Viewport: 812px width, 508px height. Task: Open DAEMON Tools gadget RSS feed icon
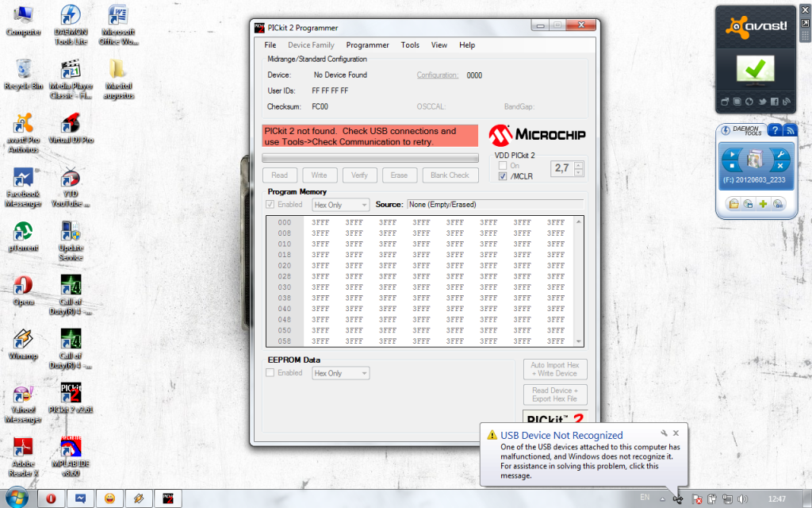click(790, 130)
